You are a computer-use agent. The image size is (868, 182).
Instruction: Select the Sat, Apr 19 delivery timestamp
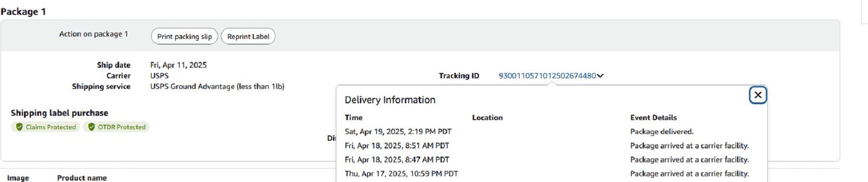(398, 132)
